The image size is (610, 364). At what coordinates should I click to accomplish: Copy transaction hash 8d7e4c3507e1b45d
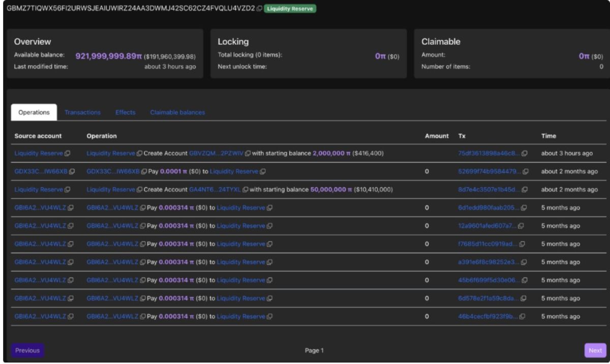(524, 190)
